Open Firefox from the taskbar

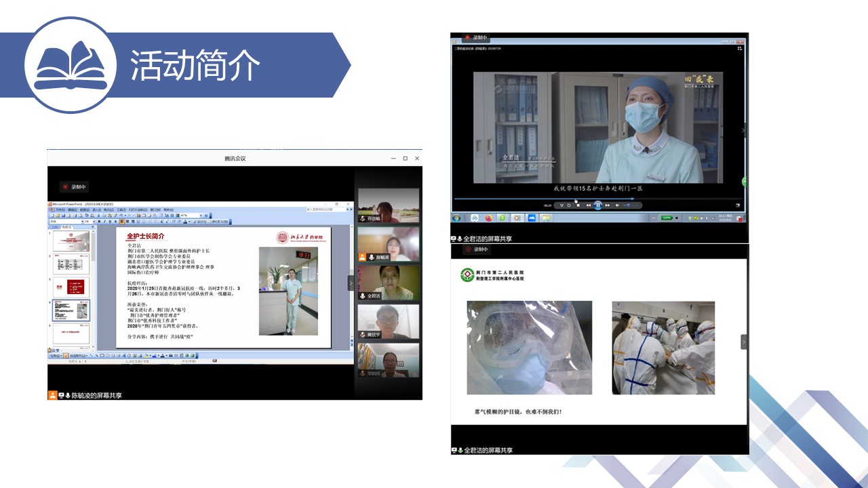pos(488,218)
